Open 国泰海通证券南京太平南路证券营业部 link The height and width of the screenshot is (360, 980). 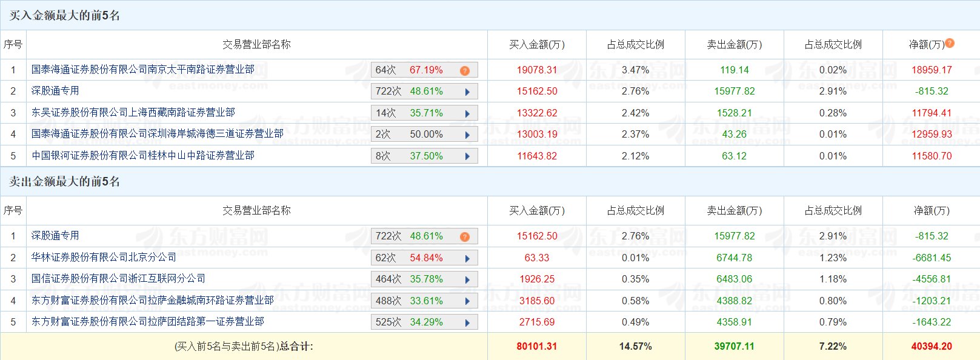click(143, 70)
